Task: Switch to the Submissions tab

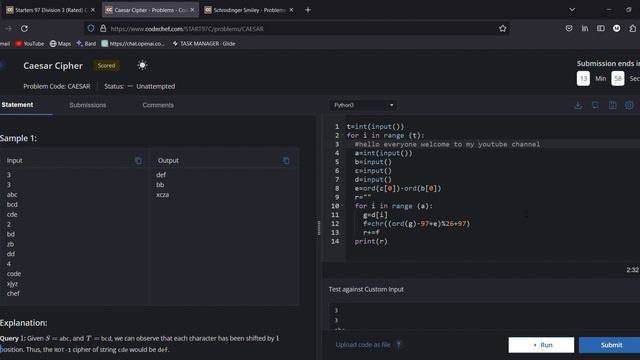Action: coord(87,105)
